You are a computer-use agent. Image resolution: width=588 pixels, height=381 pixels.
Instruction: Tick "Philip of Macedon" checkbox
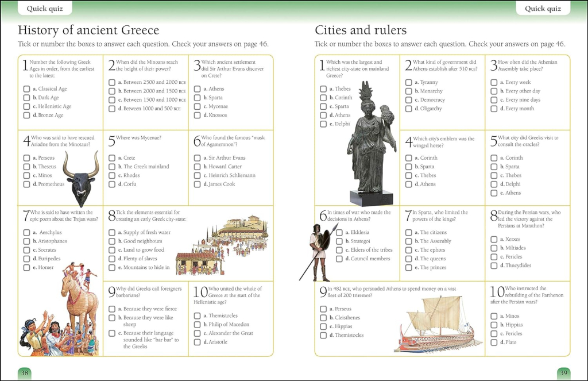click(198, 325)
